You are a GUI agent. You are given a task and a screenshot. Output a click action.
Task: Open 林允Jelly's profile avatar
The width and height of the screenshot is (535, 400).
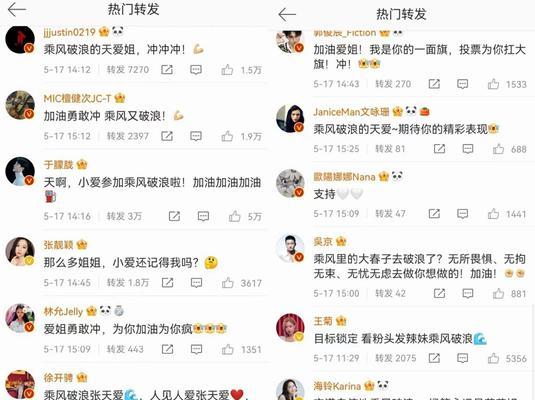click(x=20, y=318)
